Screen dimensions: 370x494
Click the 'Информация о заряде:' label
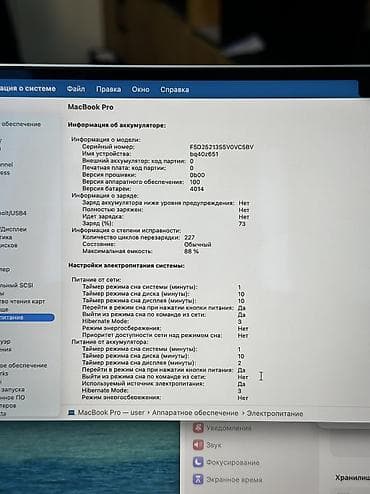[105, 195]
